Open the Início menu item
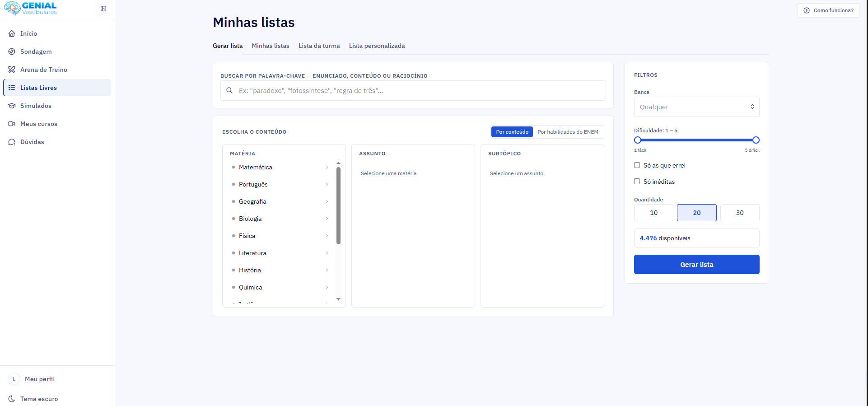The width and height of the screenshot is (868, 406). coord(57,33)
